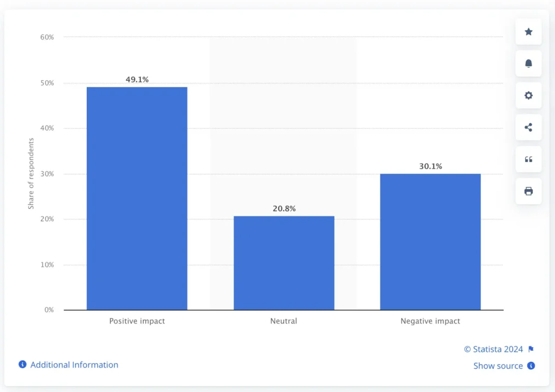Click the quotation citation icon

click(x=528, y=159)
